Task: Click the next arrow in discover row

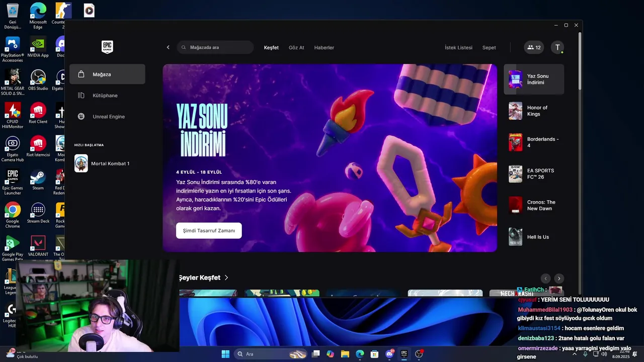Action: (558, 279)
